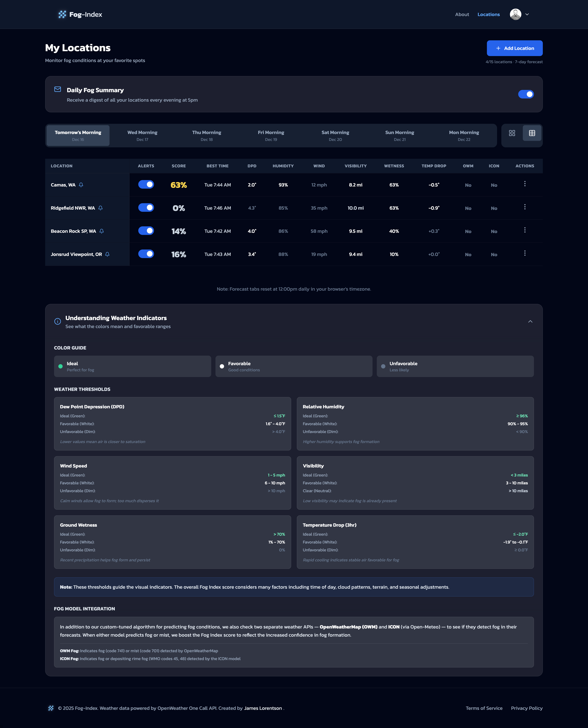
Task: Disable the Daily Fog Summary toggle
Action: (526, 94)
